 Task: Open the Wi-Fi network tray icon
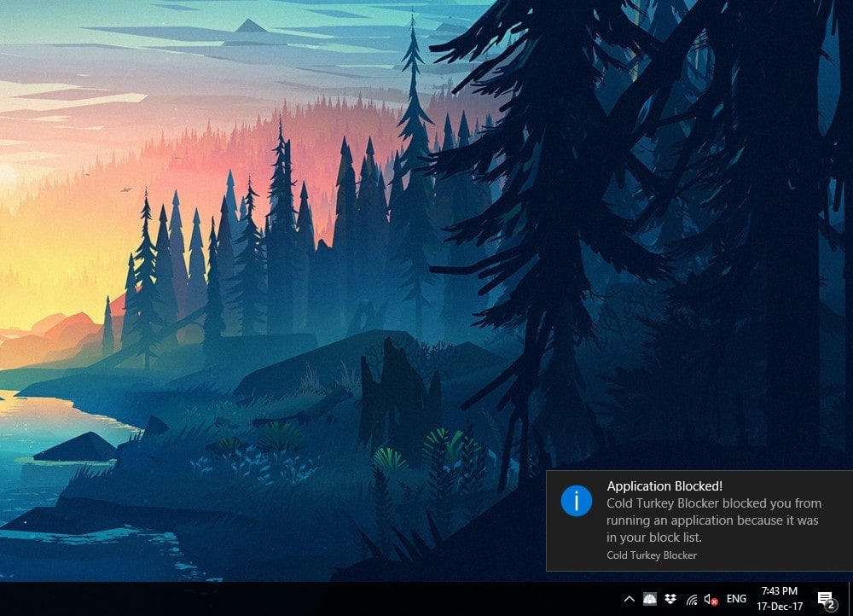coord(692,599)
